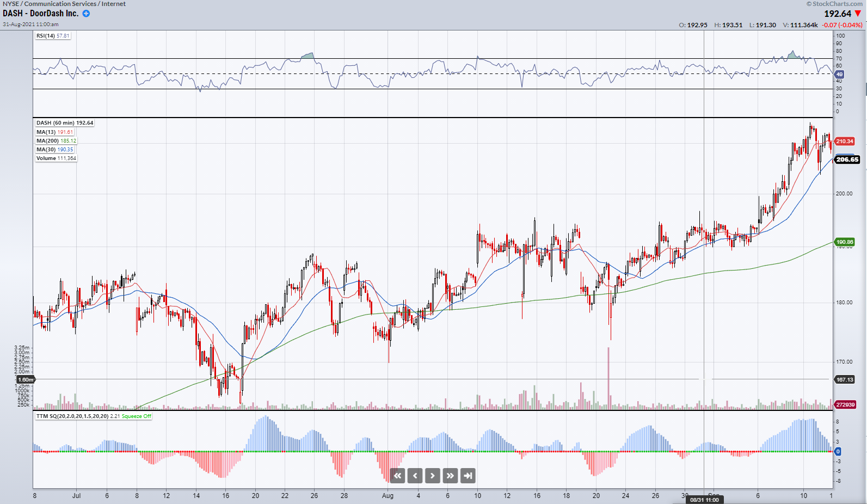Click the Jul label on date axis
The image size is (867, 504).
tap(76, 496)
